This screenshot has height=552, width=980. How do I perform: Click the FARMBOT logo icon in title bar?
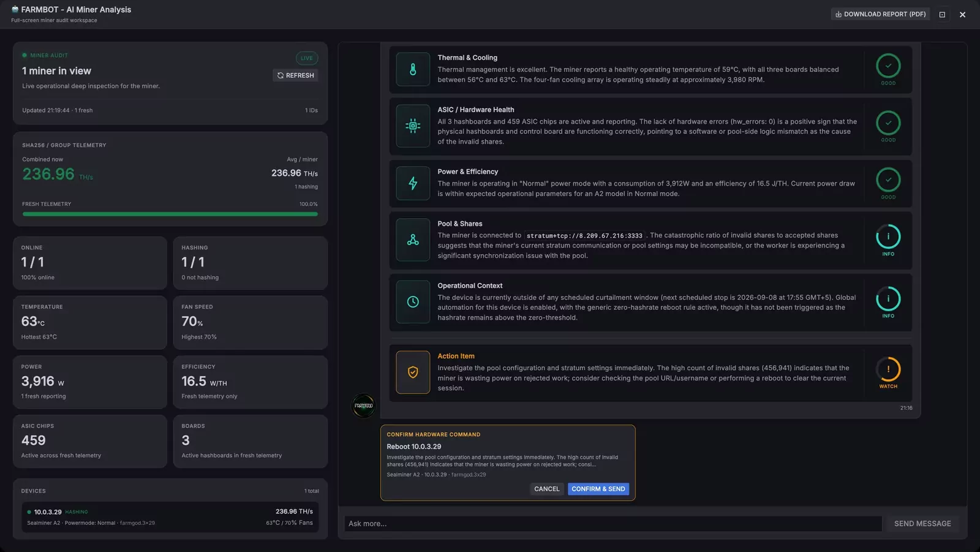[15, 9]
